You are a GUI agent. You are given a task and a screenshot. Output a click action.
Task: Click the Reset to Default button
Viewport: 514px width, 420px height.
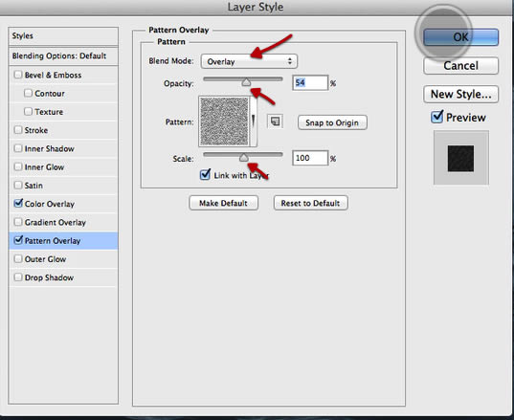click(x=310, y=203)
